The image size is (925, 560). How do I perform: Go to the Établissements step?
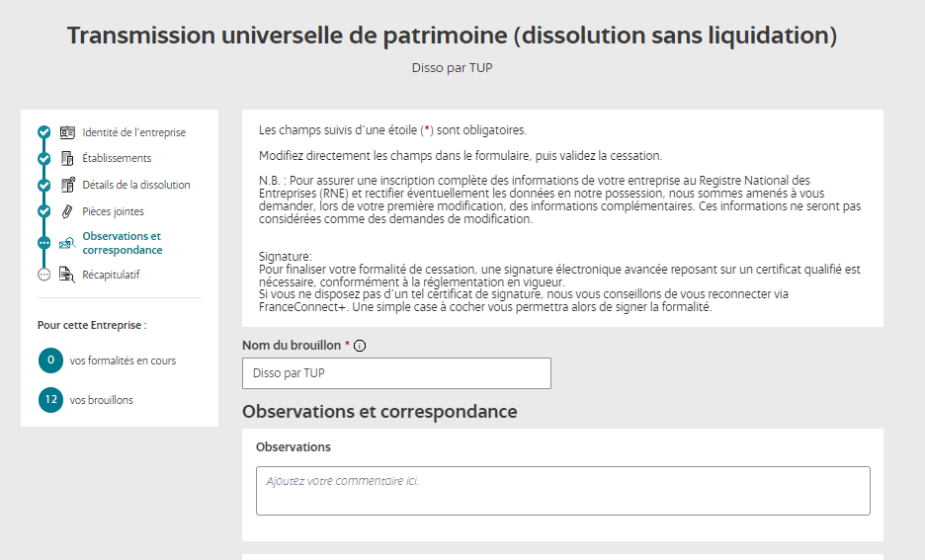point(117,158)
